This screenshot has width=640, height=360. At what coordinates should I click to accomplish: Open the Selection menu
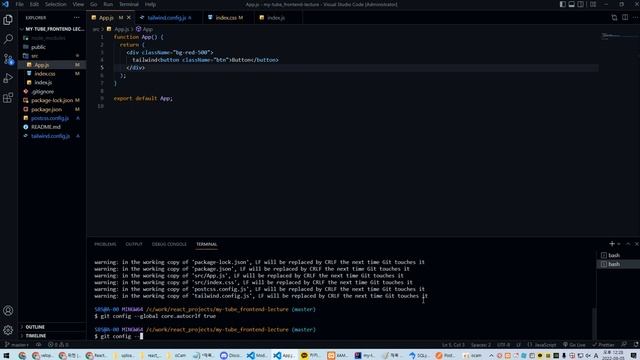[x=56, y=4]
